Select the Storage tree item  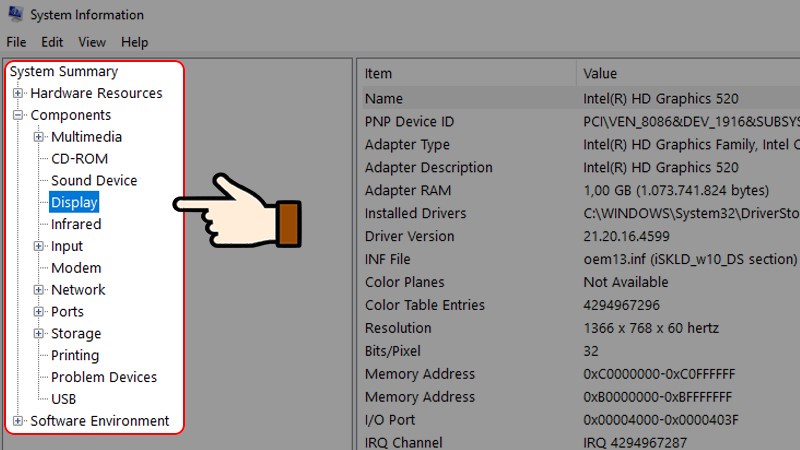coord(76,334)
